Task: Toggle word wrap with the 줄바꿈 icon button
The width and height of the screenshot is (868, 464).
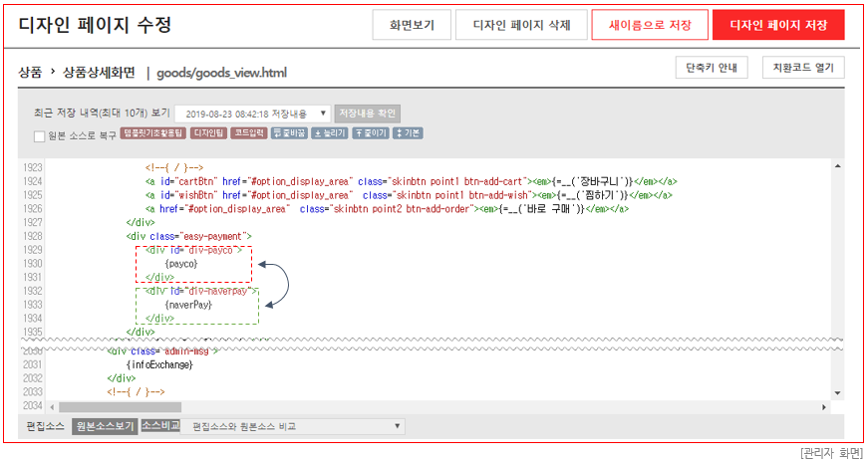Action: coord(289,133)
